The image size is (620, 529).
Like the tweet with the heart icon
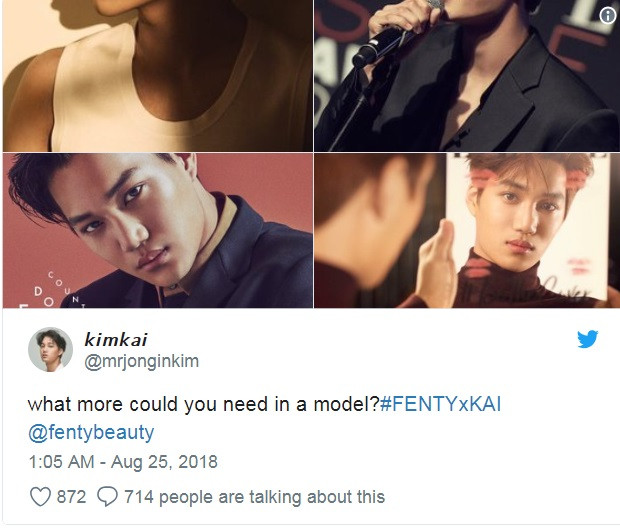[x=40, y=497]
